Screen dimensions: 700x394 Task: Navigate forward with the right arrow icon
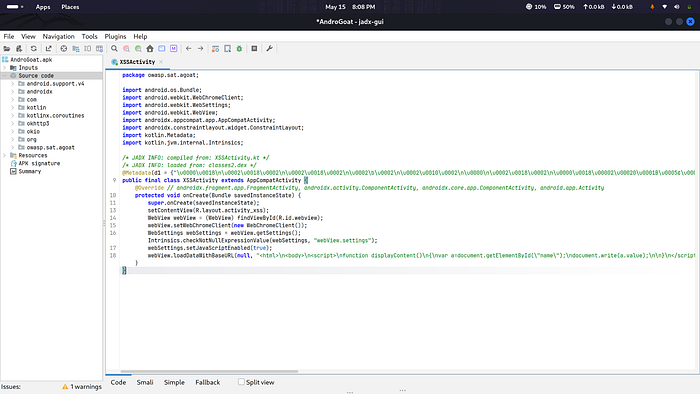200,49
